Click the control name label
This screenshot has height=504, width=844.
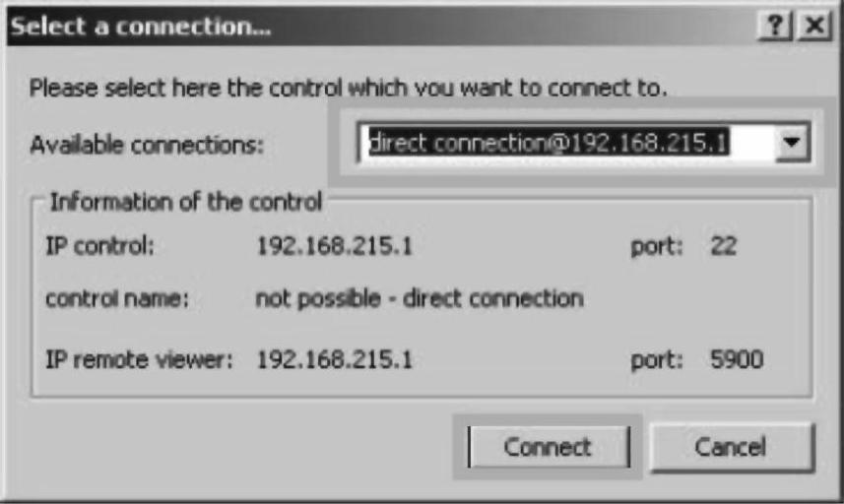117,298
